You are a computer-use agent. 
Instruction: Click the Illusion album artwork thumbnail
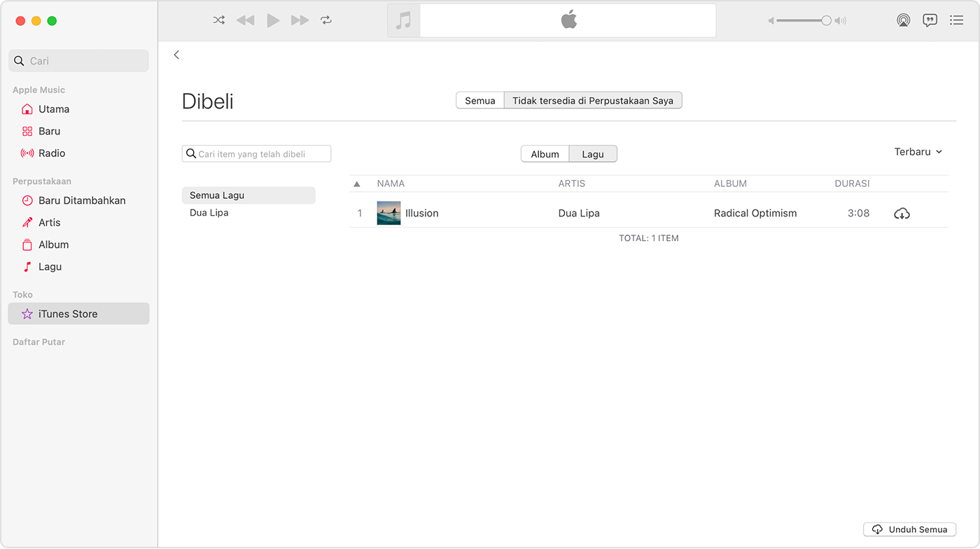coord(388,213)
